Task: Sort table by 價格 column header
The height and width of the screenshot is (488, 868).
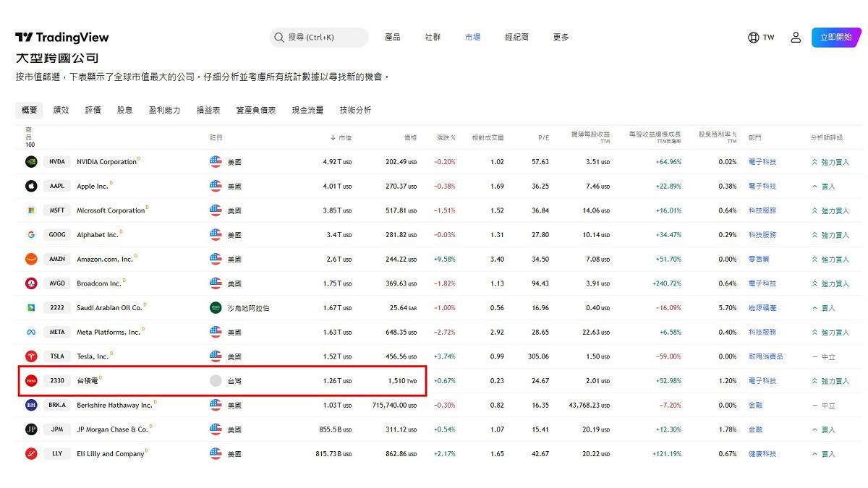Action: pyautogui.click(x=410, y=137)
